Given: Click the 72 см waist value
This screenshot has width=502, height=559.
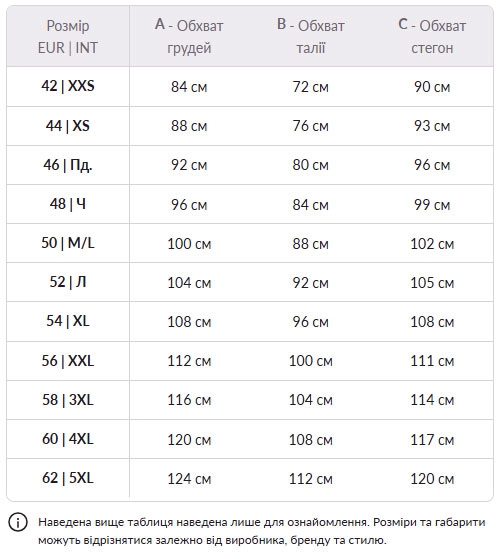Looking at the screenshot, I should pyautogui.click(x=311, y=87).
